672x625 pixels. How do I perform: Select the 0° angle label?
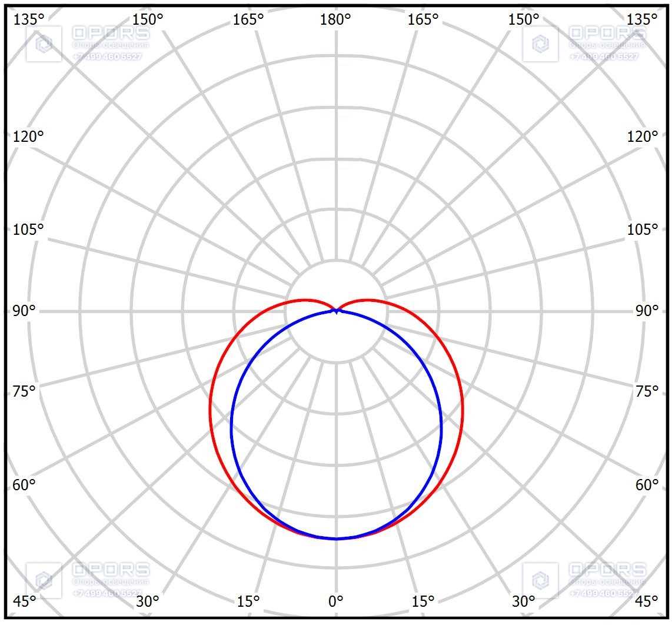click(335, 601)
